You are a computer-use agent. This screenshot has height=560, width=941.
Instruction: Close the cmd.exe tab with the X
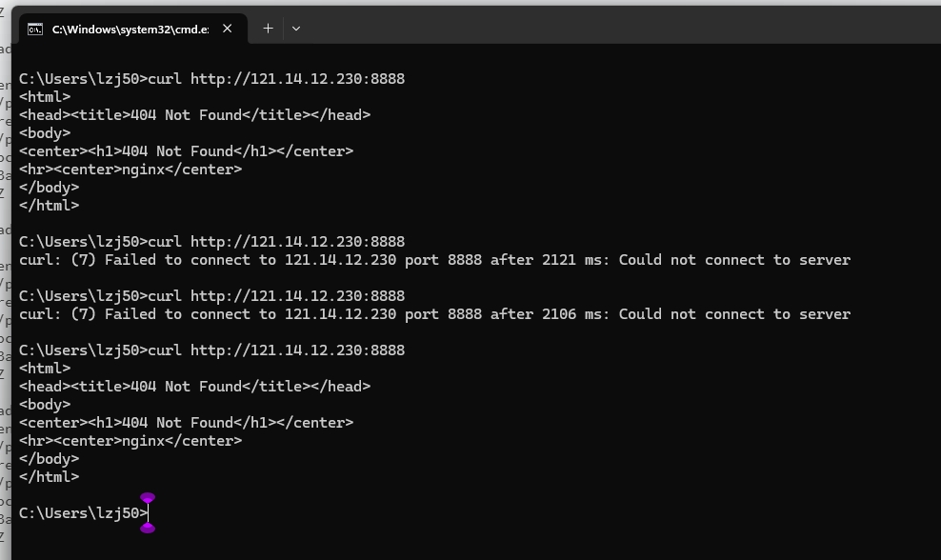tap(227, 29)
